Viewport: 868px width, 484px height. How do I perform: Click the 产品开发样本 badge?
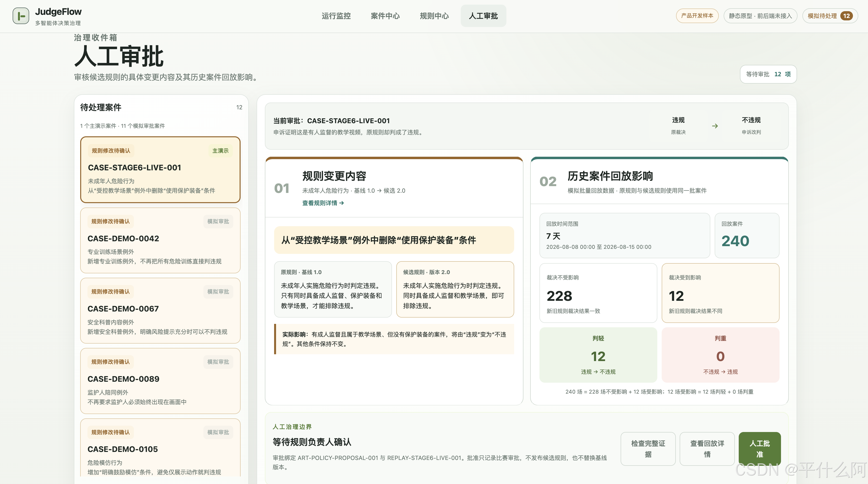coord(697,16)
